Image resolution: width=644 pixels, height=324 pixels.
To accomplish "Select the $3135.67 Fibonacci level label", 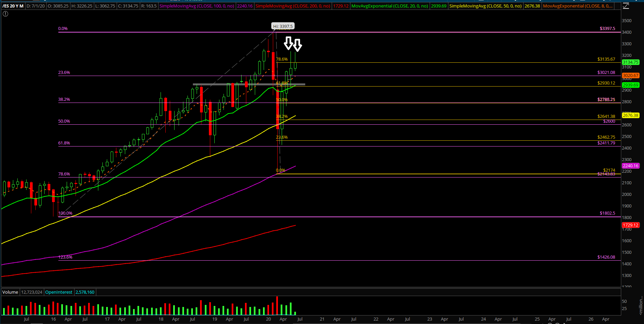I will [x=606, y=59].
